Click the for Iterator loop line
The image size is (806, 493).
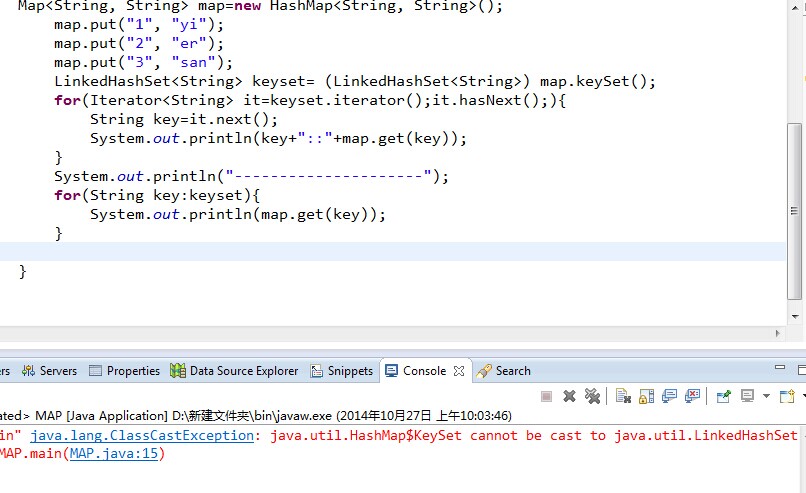309,100
